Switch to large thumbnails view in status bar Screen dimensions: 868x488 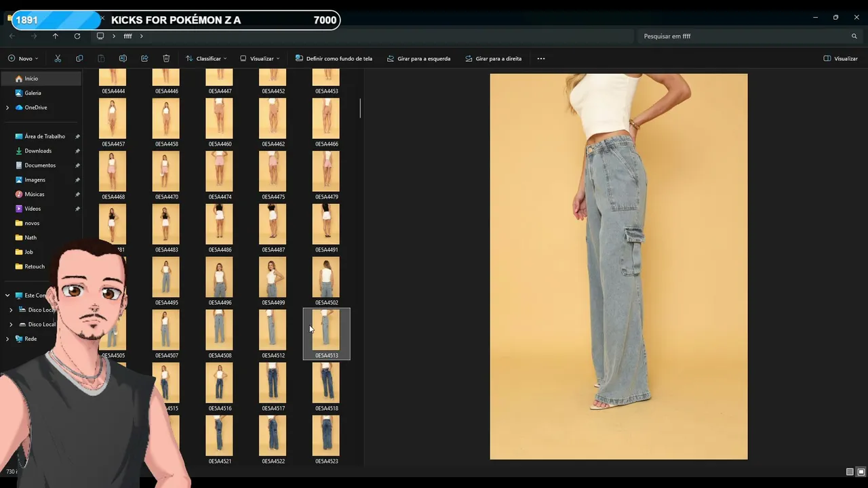[861, 472]
